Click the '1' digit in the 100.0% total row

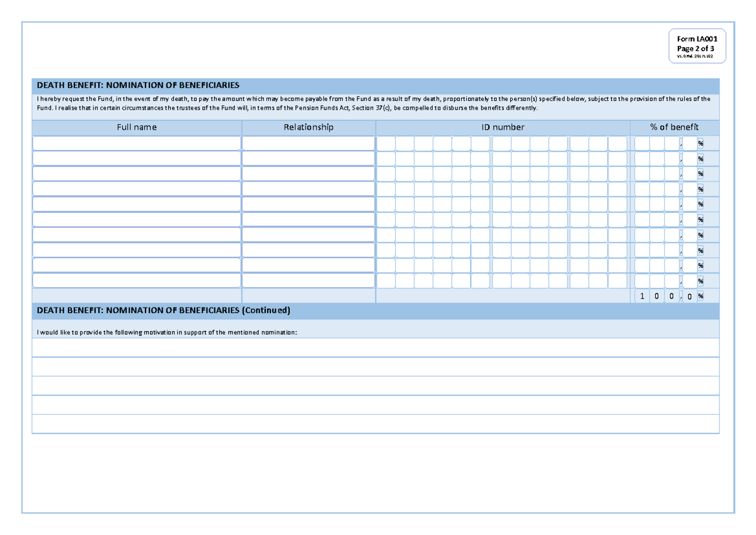642,296
